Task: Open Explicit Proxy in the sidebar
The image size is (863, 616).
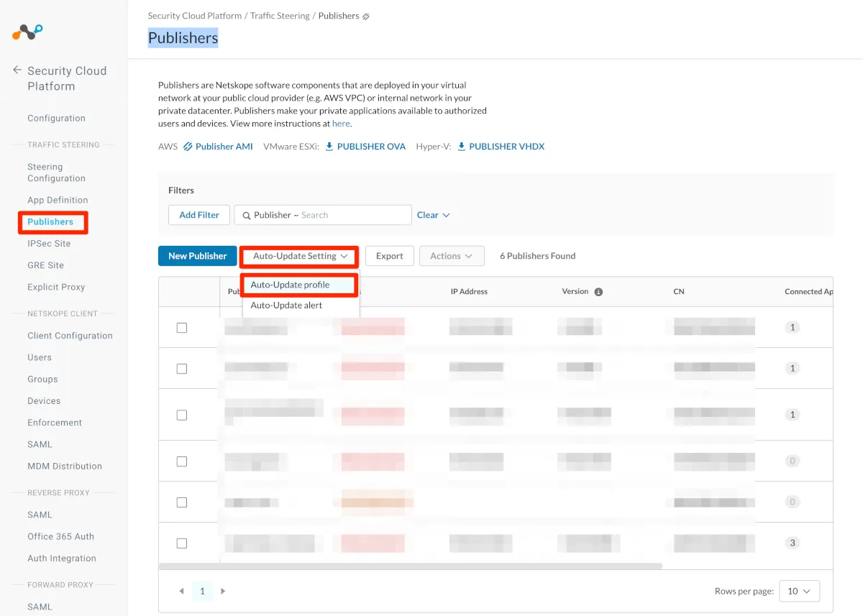Action: point(56,287)
